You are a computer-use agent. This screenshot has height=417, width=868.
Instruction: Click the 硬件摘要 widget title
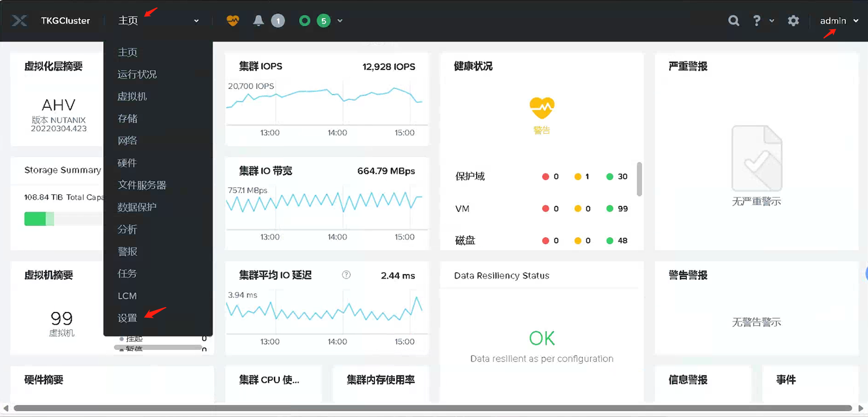pos(44,380)
